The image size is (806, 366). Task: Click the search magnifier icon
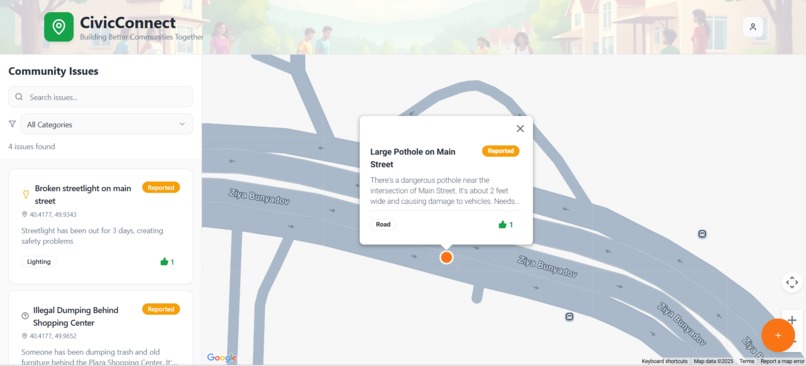tap(19, 97)
